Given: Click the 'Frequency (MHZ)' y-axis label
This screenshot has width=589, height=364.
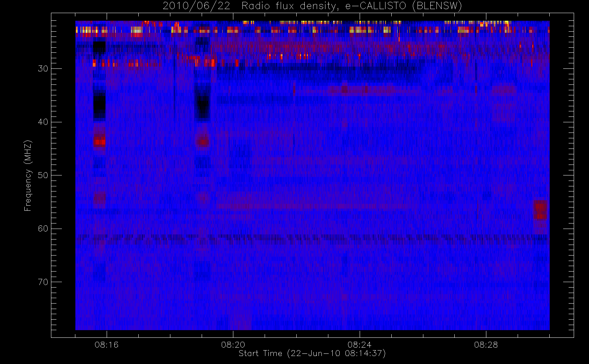Looking at the screenshot, I should tap(28, 175).
